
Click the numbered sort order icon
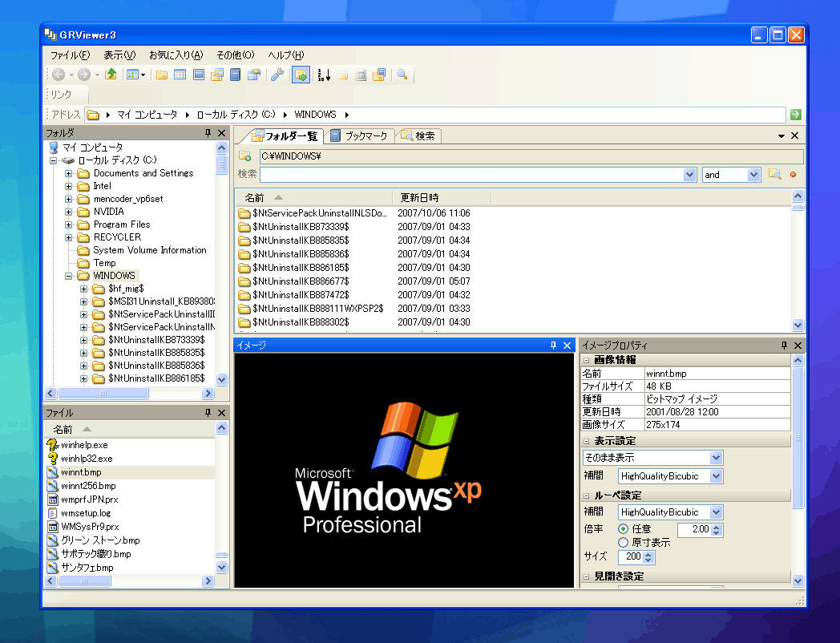coord(324,75)
